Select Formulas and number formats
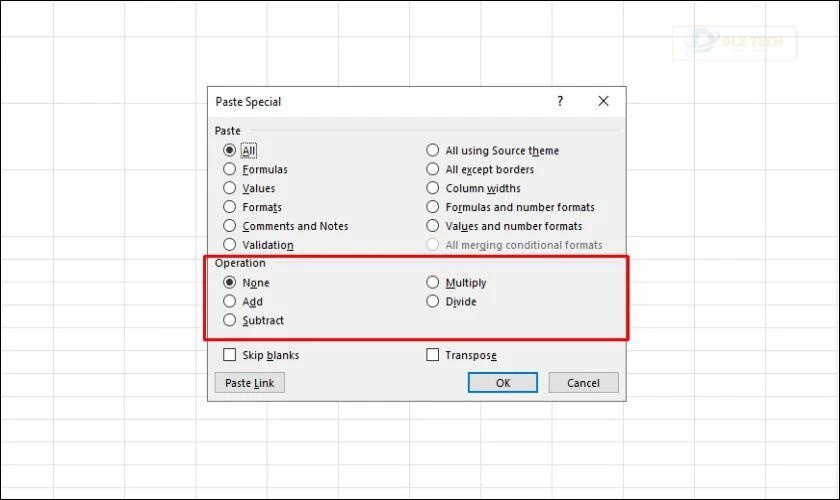This screenshot has width=840, height=500. coord(433,207)
